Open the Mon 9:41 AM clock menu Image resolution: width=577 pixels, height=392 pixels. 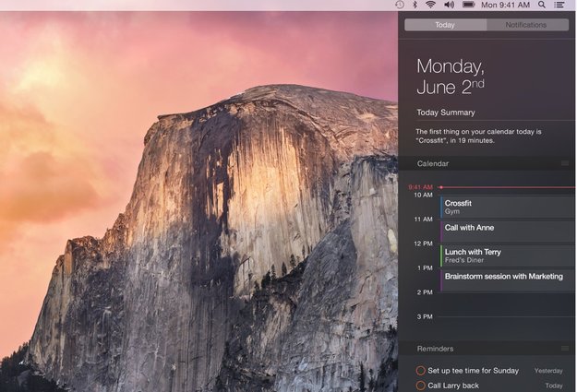[x=505, y=5]
